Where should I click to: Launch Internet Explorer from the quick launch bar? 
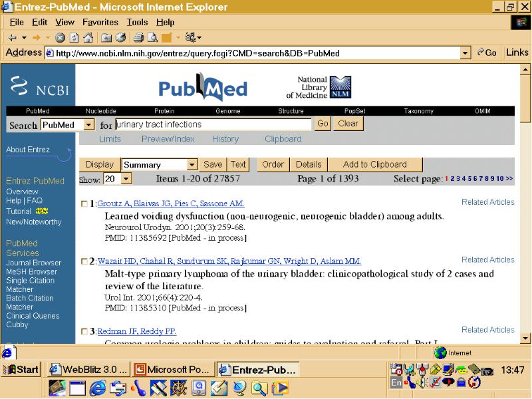coord(97,388)
